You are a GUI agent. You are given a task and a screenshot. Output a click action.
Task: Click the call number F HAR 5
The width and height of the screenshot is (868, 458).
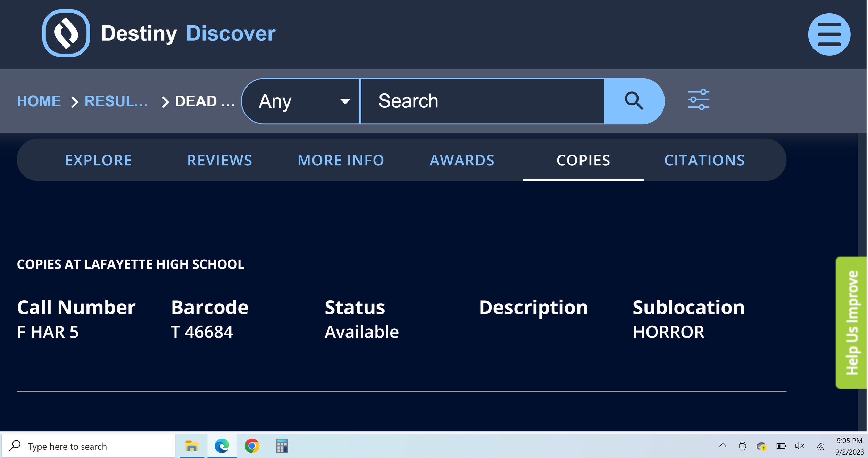(x=48, y=332)
